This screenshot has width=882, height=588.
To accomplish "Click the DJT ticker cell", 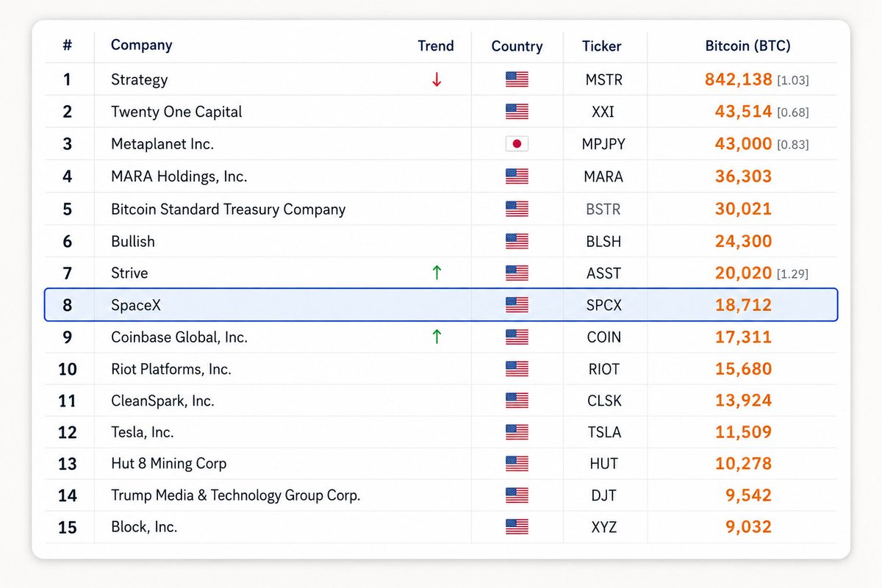I will (603, 495).
